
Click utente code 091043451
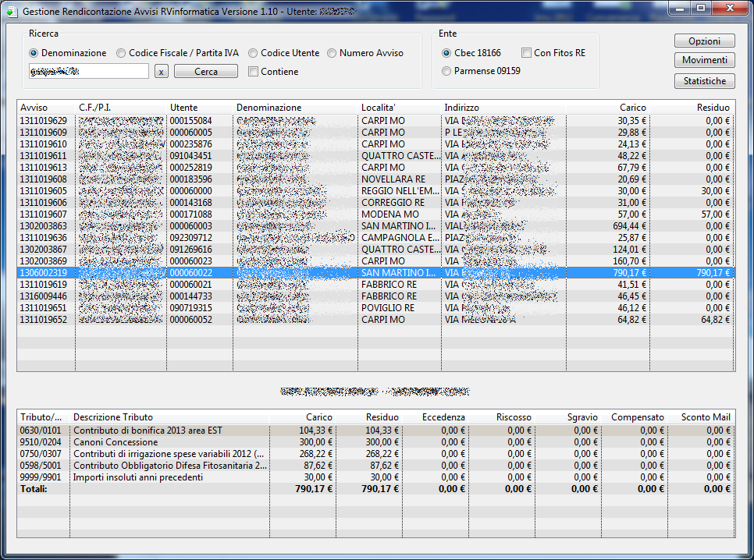tap(190, 156)
